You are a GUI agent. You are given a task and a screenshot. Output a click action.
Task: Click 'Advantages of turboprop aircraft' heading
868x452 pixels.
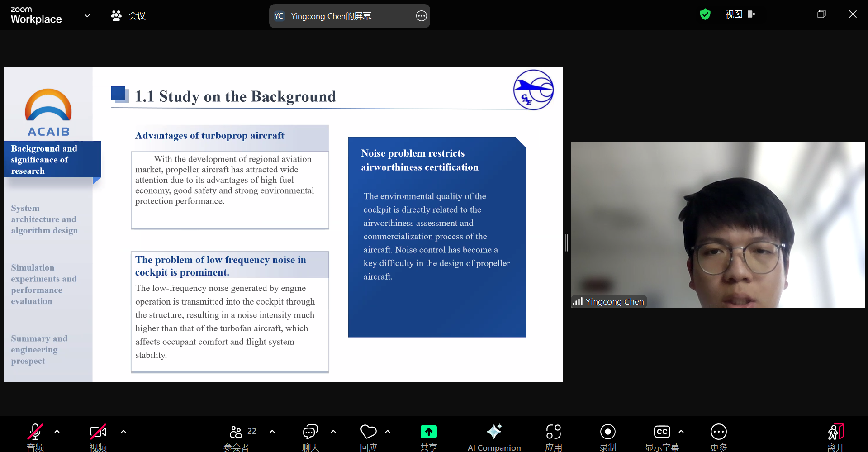pyautogui.click(x=210, y=136)
